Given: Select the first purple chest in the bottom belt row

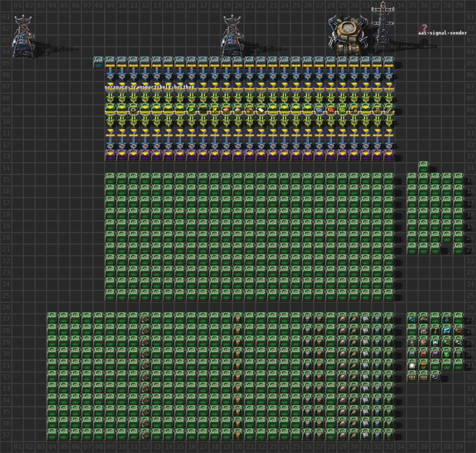Looking at the screenshot, I should tap(110, 155).
